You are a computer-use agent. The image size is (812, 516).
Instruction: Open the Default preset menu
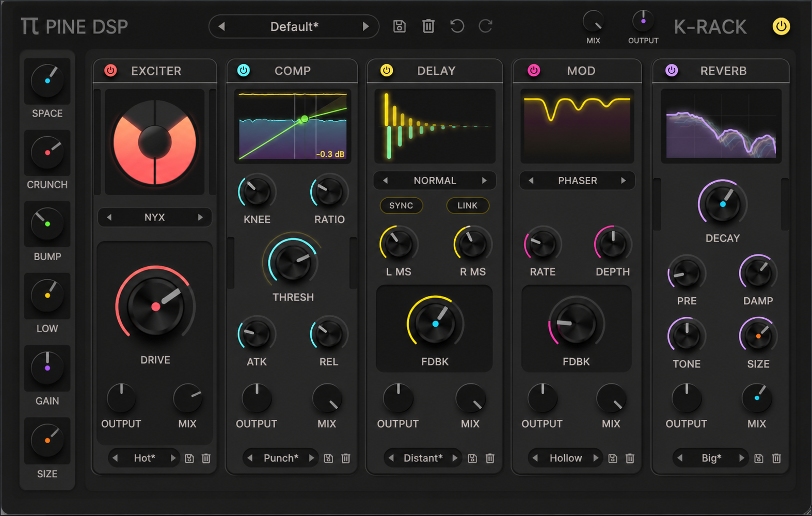tap(294, 27)
